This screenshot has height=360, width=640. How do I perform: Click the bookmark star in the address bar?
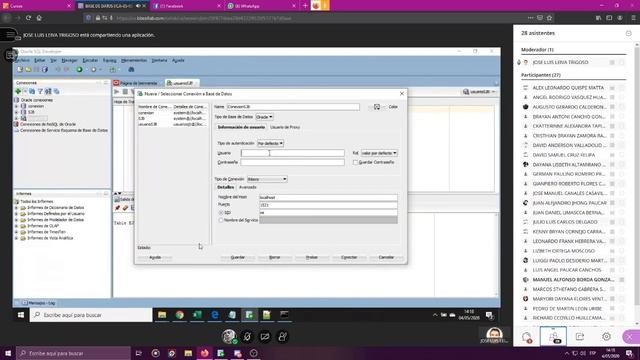point(549,18)
